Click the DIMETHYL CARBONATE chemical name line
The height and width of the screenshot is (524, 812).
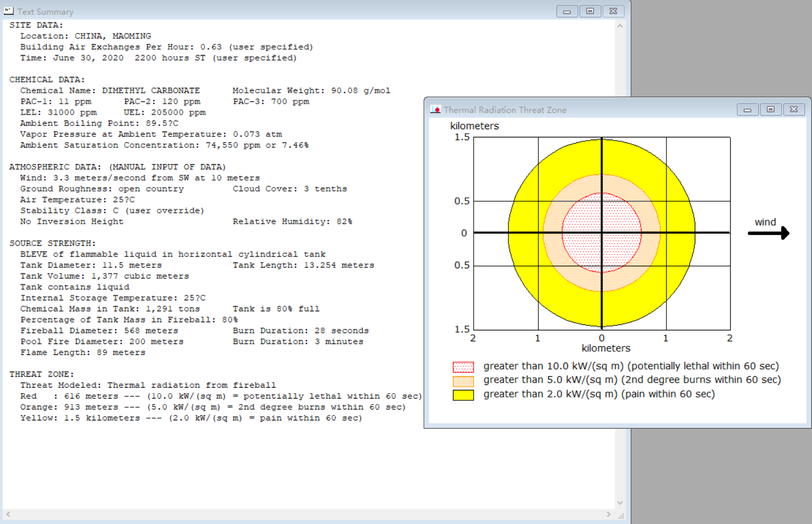(110, 91)
